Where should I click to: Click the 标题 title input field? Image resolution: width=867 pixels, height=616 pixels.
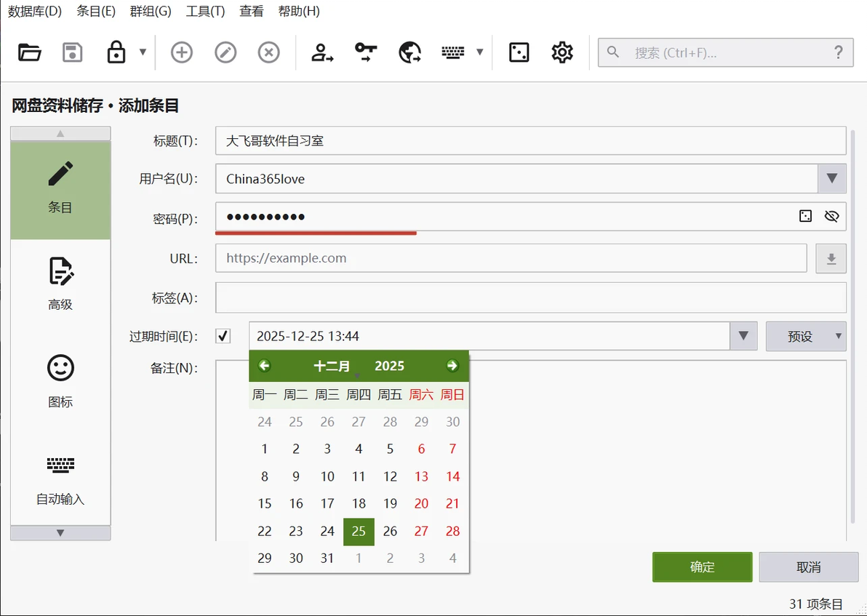tap(531, 141)
